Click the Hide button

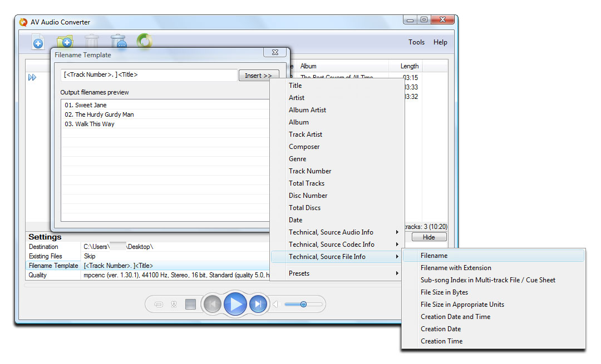(429, 237)
